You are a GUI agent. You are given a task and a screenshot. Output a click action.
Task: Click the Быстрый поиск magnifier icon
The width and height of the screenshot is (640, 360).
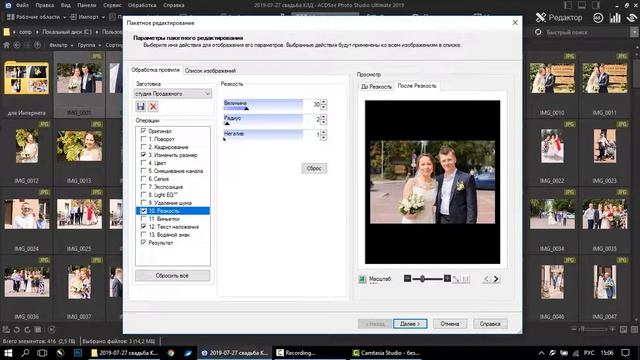coord(538,32)
